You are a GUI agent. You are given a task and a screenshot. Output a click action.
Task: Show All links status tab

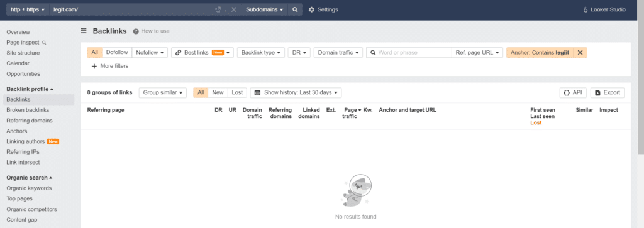tap(201, 93)
